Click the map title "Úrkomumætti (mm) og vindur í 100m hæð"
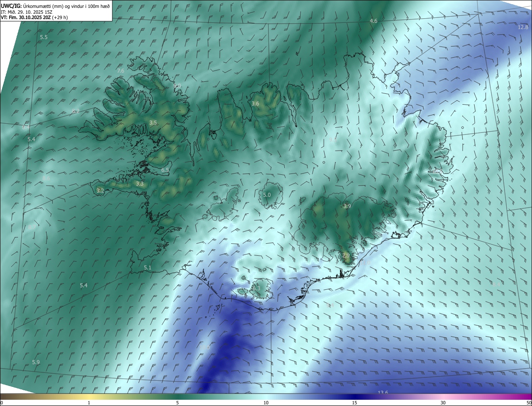The width and height of the screenshot is (532, 406). tap(66, 5)
